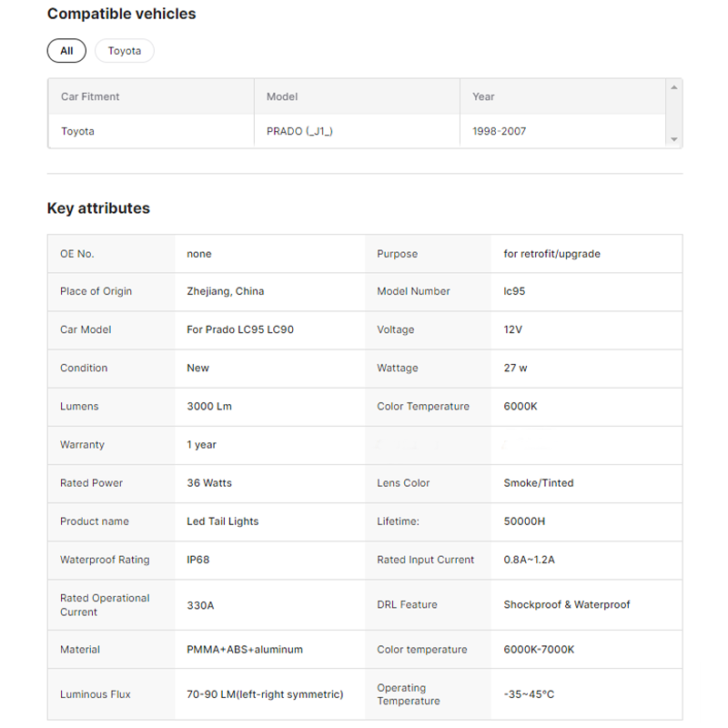Select the All vehicles filter pill
This screenshot has height=728, width=728.
point(66,51)
